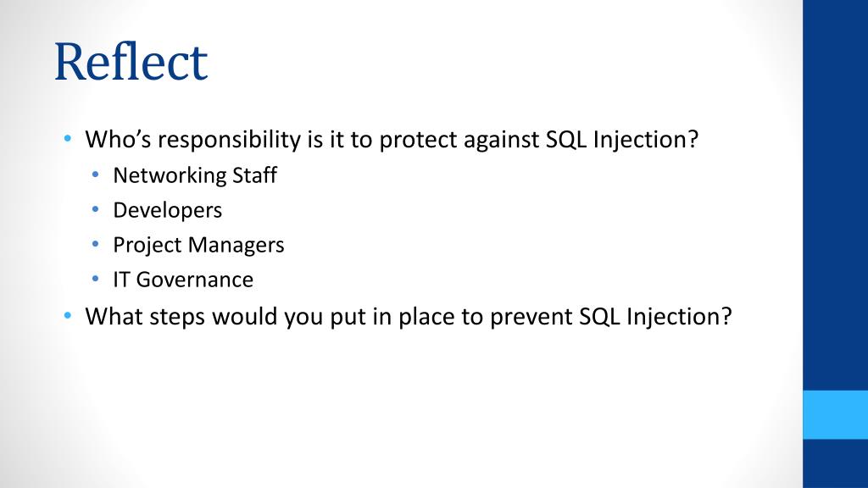The width and height of the screenshot is (868, 488).
Task: Click the bullet dot before Project Managers
Action: (95, 244)
